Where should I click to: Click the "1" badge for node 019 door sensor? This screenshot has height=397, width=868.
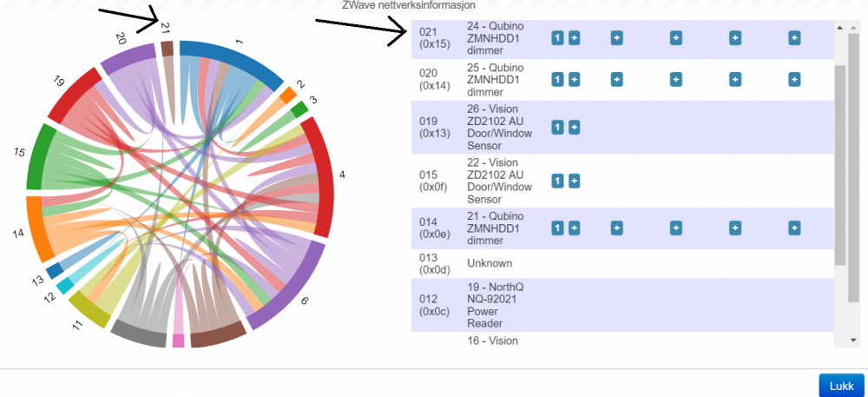pyautogui.click(x=557, y=128)
